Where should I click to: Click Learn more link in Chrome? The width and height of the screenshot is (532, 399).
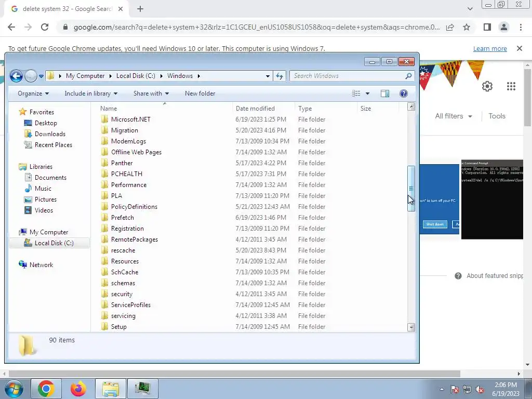point(490,49)
